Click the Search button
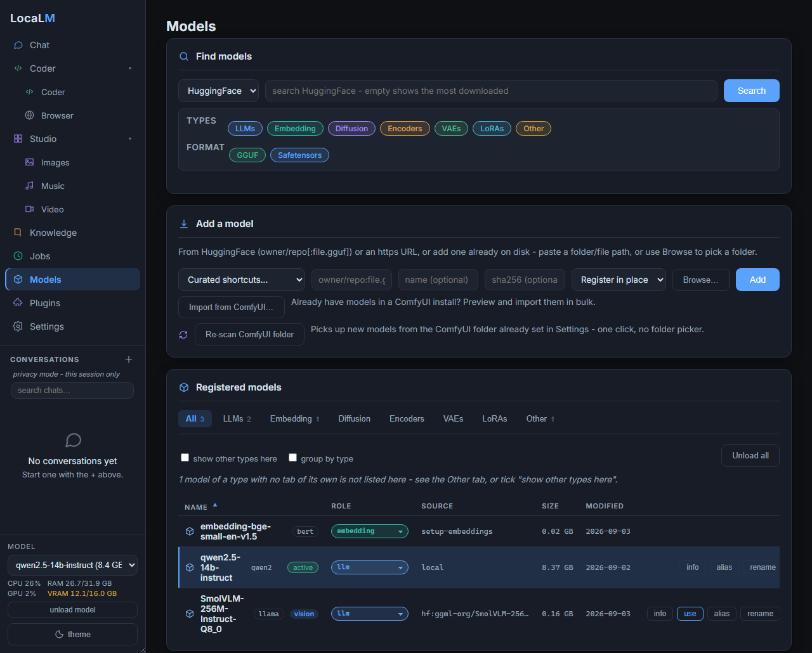 [752, 91]
